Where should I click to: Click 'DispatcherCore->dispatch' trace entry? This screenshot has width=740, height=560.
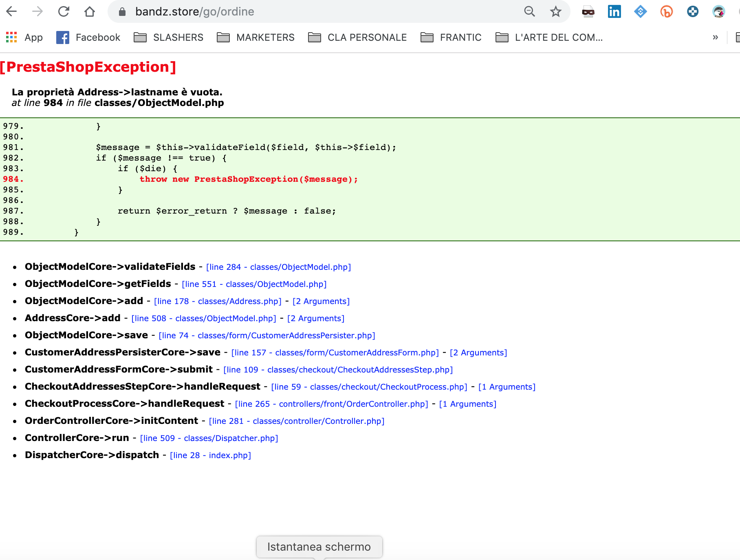click(x=92, y=455)
